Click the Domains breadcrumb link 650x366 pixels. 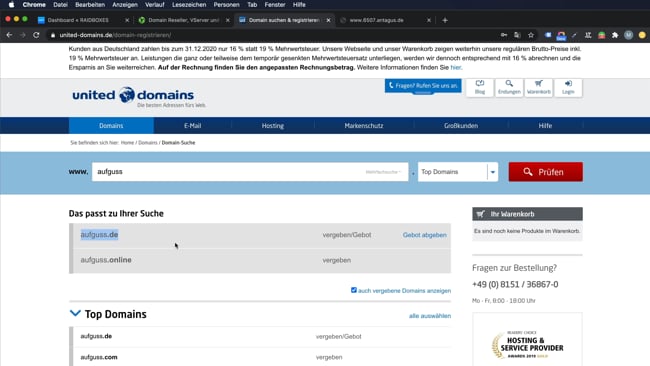coord(148,143)
